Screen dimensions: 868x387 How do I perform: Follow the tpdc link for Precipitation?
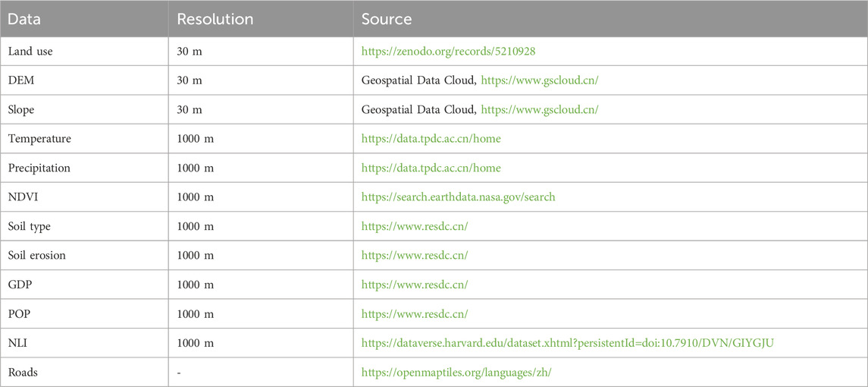(431, 168)
